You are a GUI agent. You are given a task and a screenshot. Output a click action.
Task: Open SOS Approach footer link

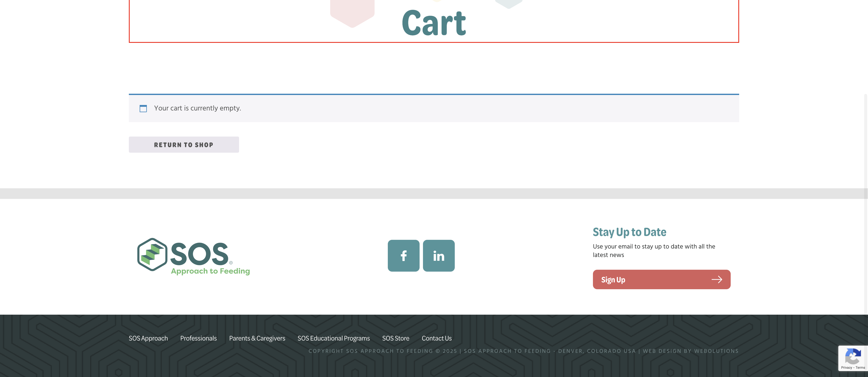[148, 338]
